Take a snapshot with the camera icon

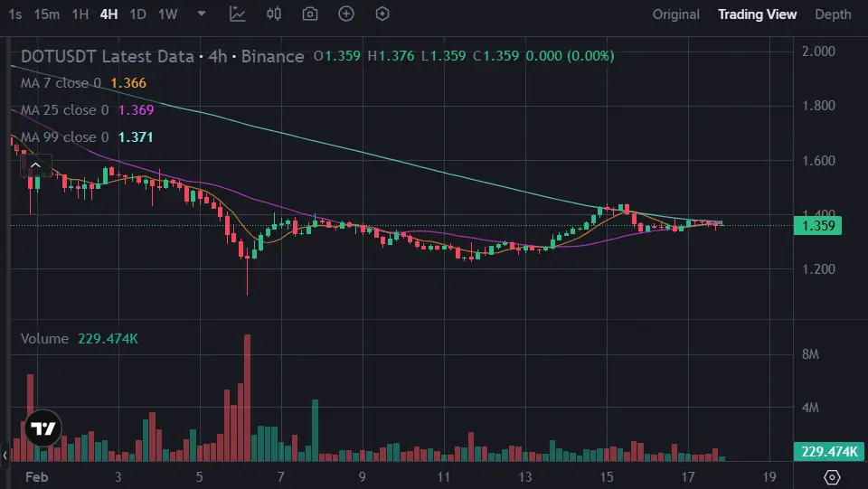310,14
